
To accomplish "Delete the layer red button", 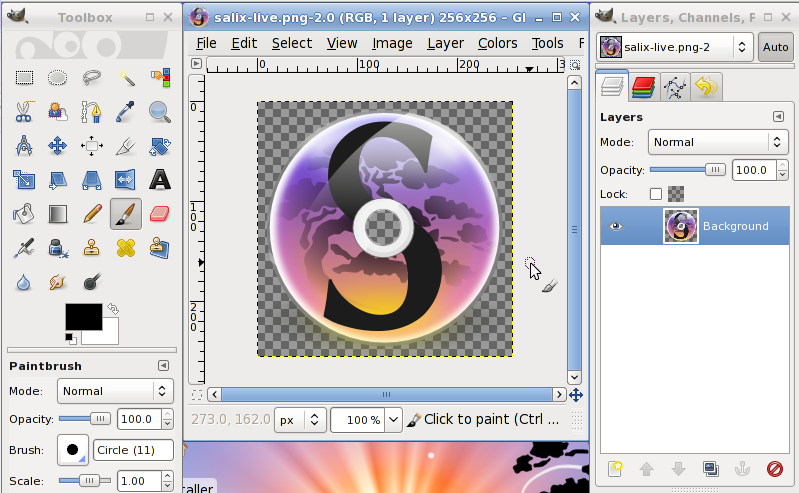I will click(x=775, y=469).
